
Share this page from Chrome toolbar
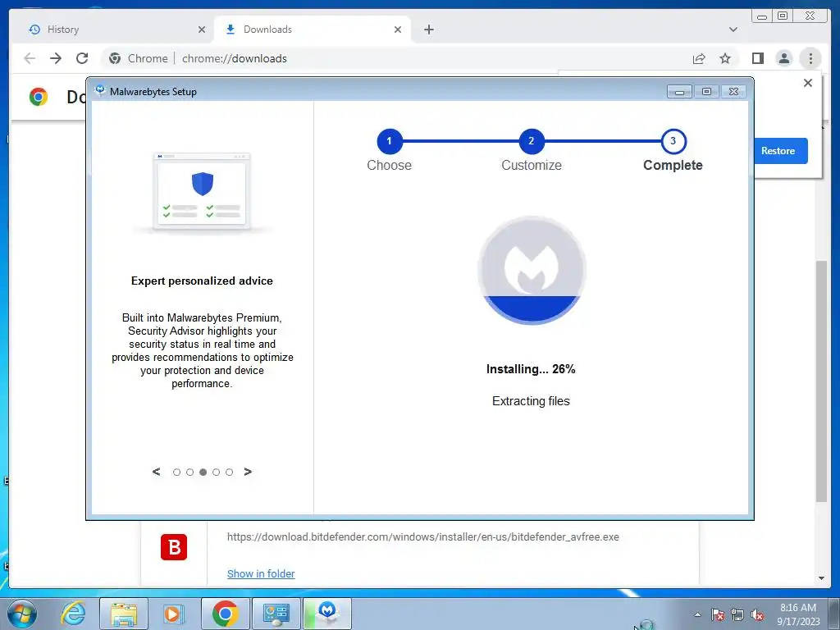pyautogui.click(x=699, y=58)
